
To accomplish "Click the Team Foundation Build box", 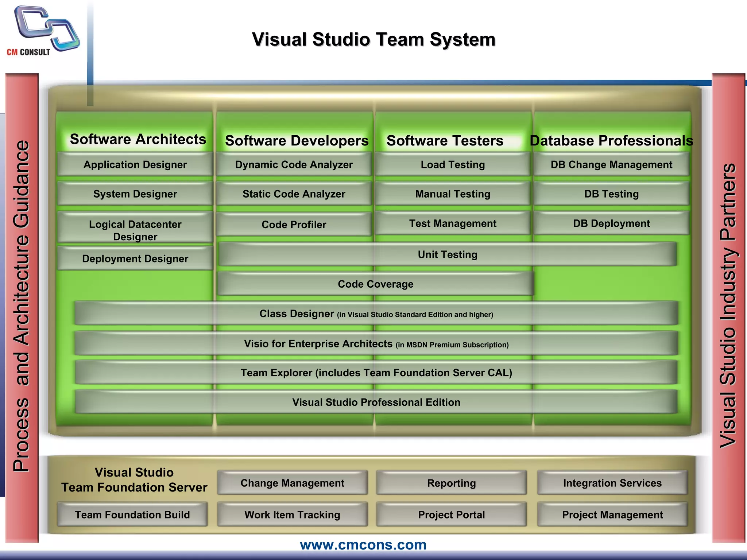I will (x=132, y=514).
